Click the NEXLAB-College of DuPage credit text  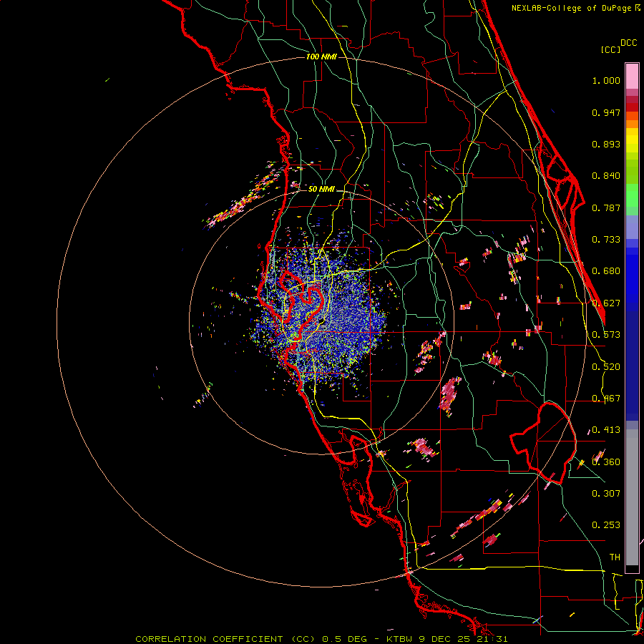575,8
